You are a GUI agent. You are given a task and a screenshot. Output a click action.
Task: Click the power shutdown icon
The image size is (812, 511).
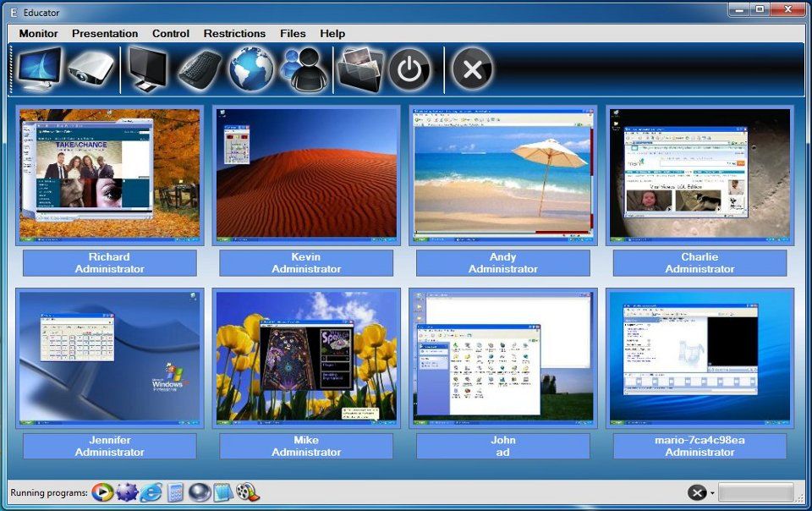[x=409, y=68]
